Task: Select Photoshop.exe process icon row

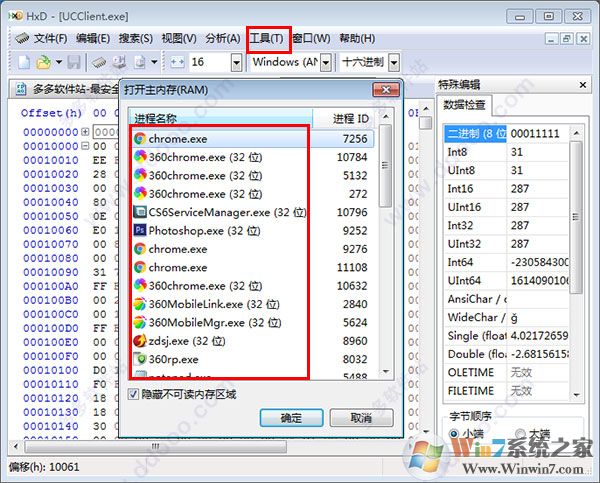Action: point(251,230)
